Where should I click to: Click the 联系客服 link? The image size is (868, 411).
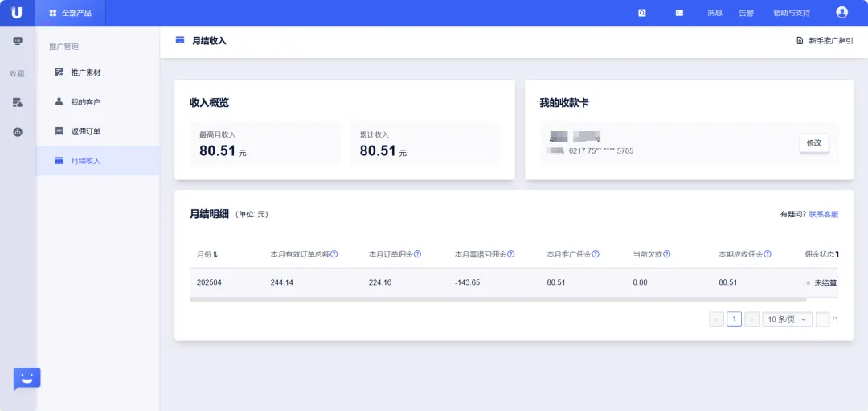click(823, 214)
